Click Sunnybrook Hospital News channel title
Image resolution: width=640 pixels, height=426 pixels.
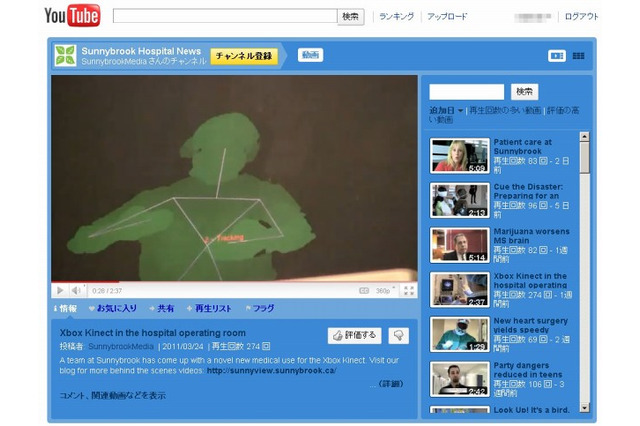coord(141,51)
